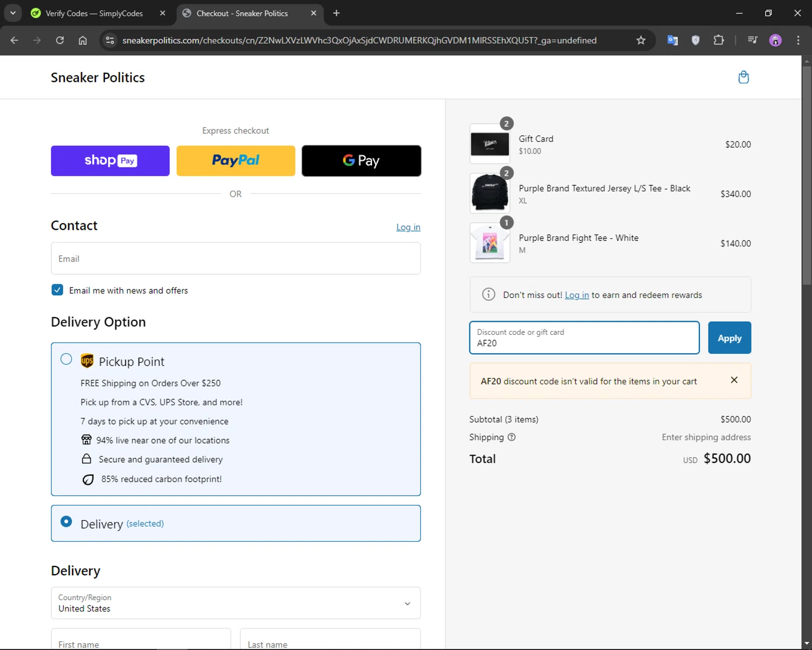
Task: Close the Checkout Sneaker Politics tab
Action: [313, 13]
